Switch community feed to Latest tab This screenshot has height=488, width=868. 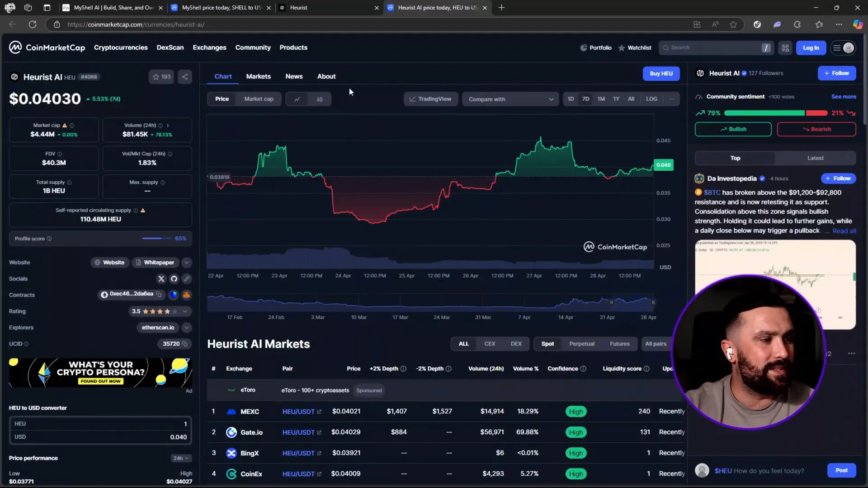click(815, 158)
